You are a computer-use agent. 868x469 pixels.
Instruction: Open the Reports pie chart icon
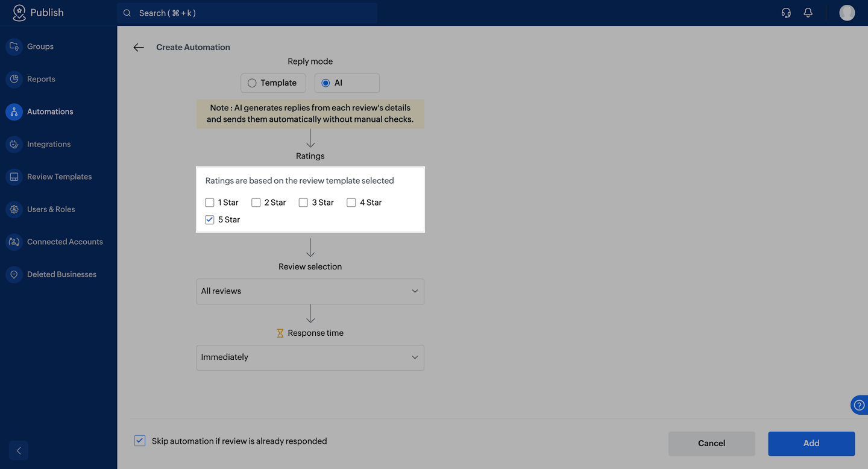point(14,79)
